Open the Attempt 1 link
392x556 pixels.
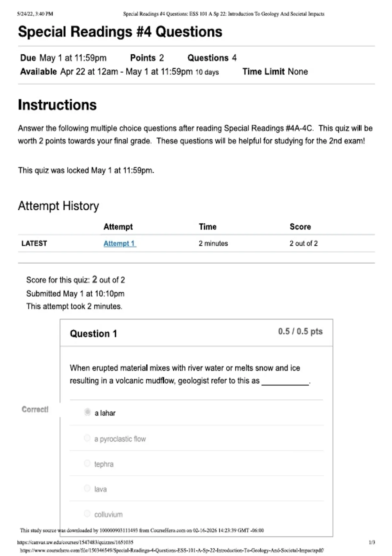(120, 243)
